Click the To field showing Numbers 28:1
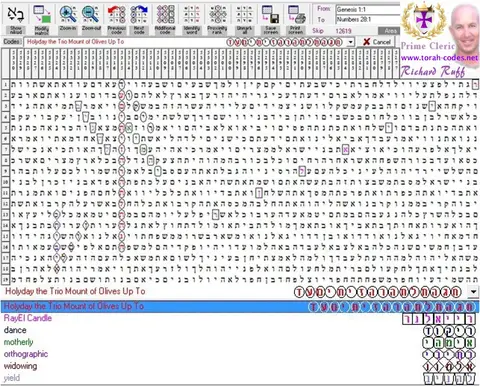The image size is (480, 386). click(x=368, y=20)
